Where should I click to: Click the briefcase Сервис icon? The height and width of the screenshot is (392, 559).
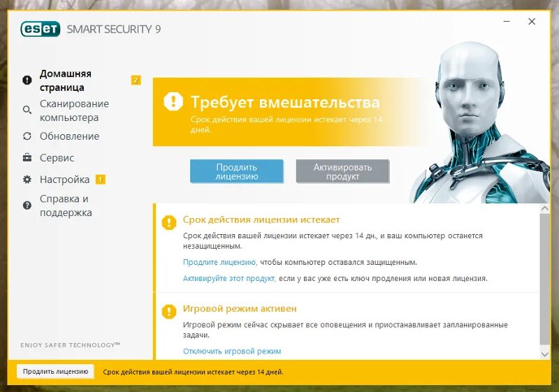pyautogui.click(x=27, y=157)
